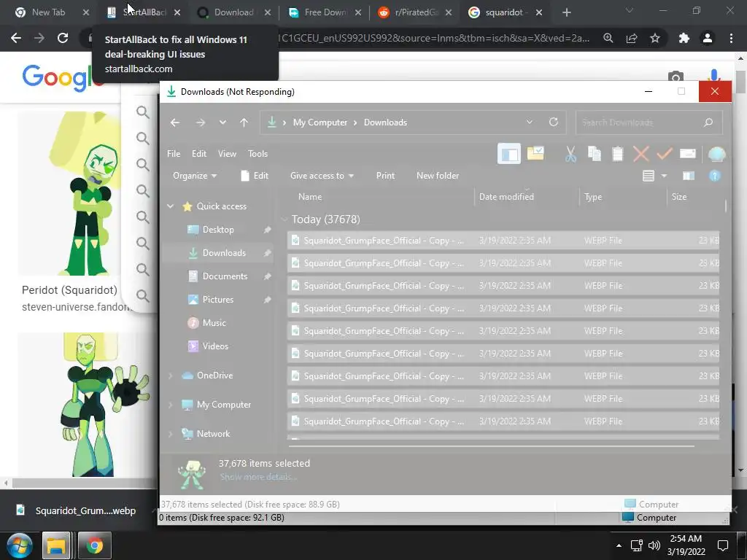747x560 pixels.
Task: Open the Edit menu
Action: click(x=199, y=154)
